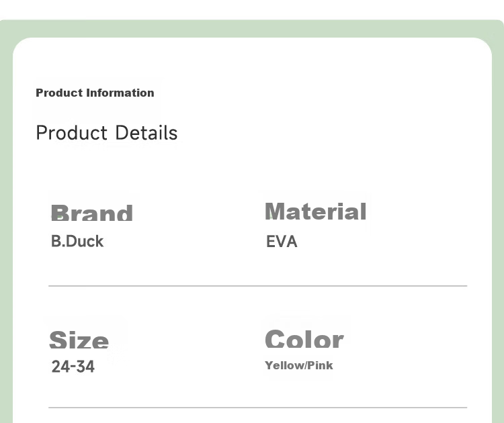Click the word Information in the heading
This screenshot has width=504, height=423.
tap(120, 93)
